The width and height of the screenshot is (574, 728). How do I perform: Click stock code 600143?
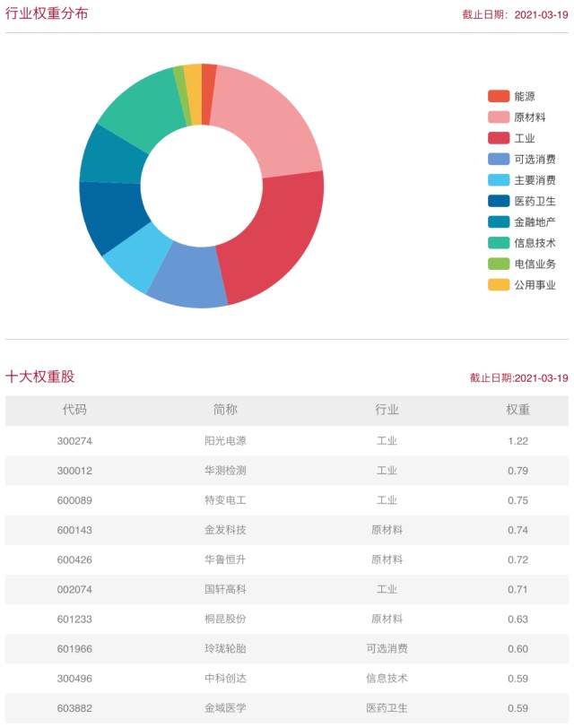74,530
